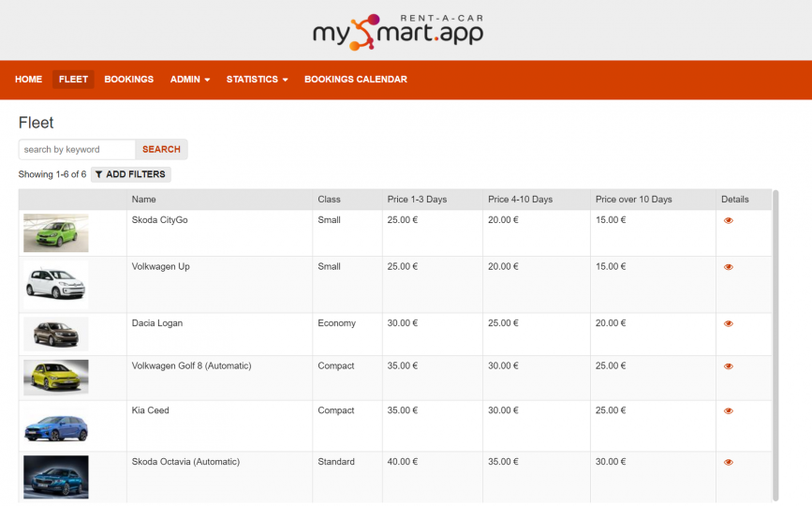This screenshot has width=812, height=506.
Task: Expand the Admin dropdown menu
Action: 190,80
